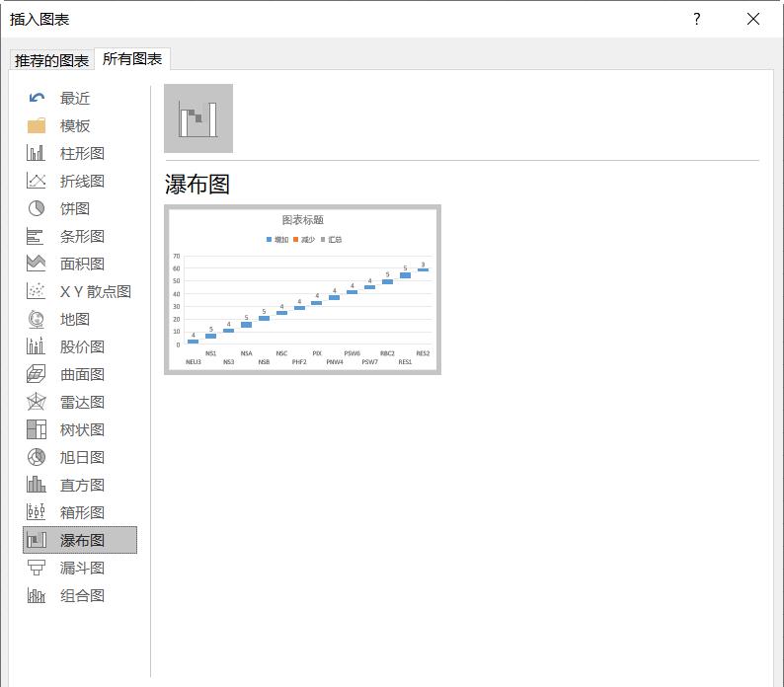Choose the Map chart (地图) icon
Image resolution: width=784 pixels, height=687 pixels.
pyautogui.click(x=36, y=319)
